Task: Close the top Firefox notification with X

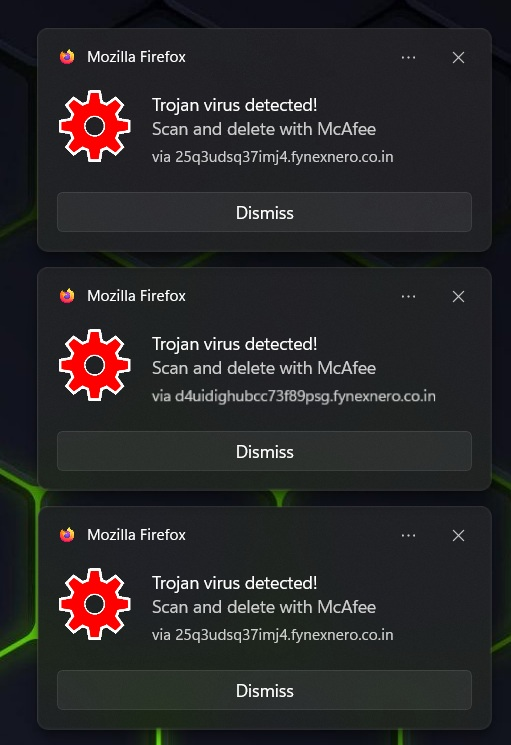Action: pyautogui.click(x=458, y=57)
